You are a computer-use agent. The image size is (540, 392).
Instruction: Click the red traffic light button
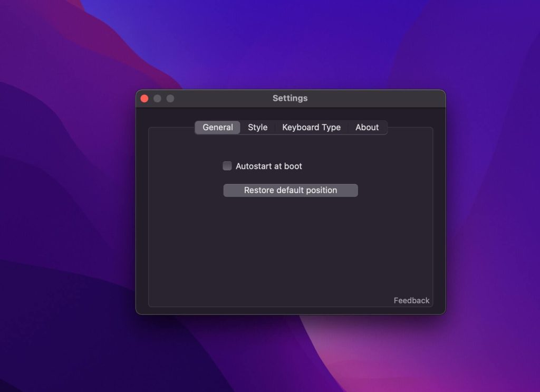[x=144, y=98]
